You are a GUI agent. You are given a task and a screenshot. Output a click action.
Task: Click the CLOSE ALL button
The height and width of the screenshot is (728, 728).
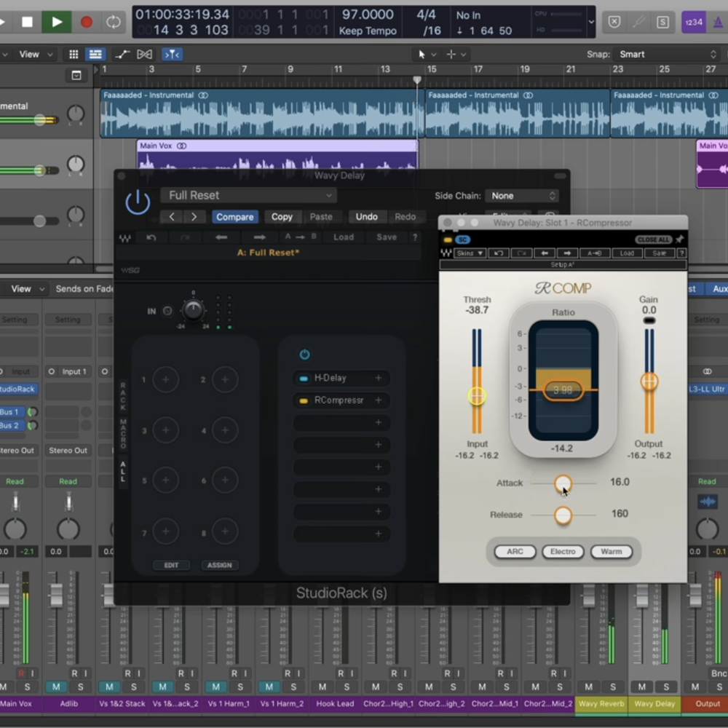click(653, 240)
